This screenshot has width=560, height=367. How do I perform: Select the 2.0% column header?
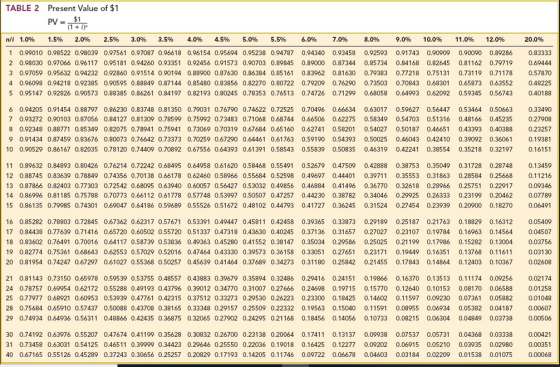pyautogui.click(x=82, y=39)
